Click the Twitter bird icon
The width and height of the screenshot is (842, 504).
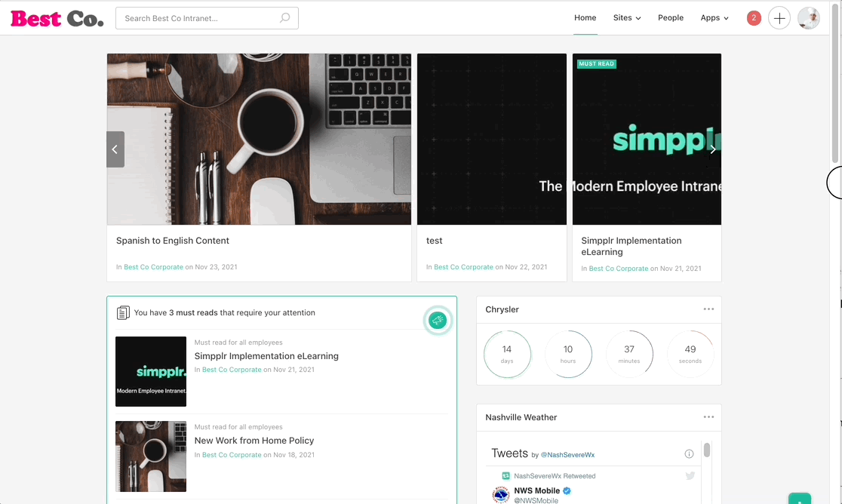[690, 475]
